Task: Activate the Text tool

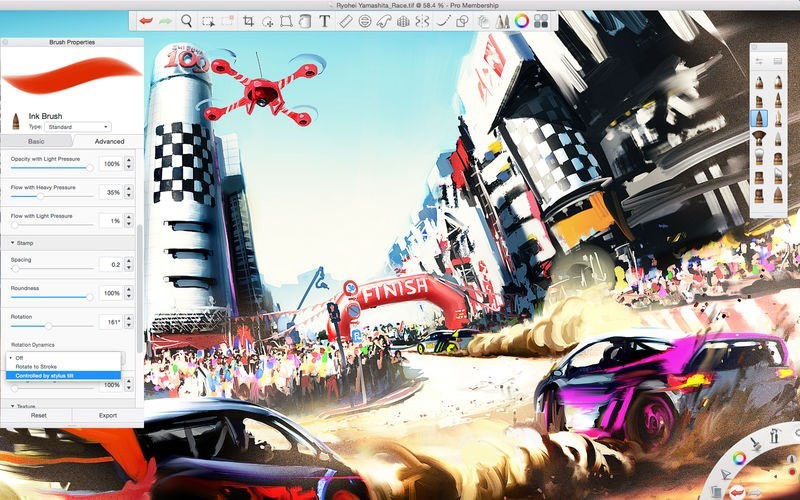Action: 324,21
